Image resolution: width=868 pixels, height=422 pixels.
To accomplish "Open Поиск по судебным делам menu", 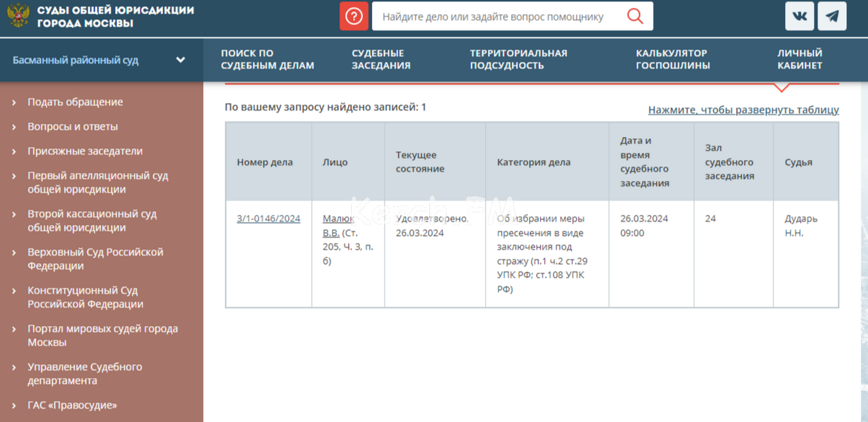I will (267, 59).
